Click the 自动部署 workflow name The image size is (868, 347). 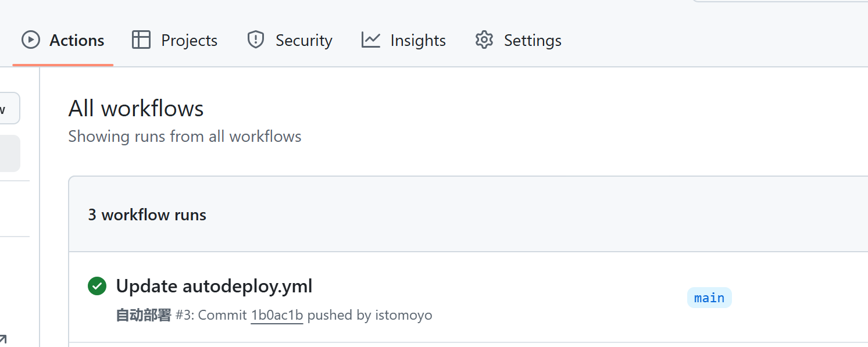pos(144,315)
